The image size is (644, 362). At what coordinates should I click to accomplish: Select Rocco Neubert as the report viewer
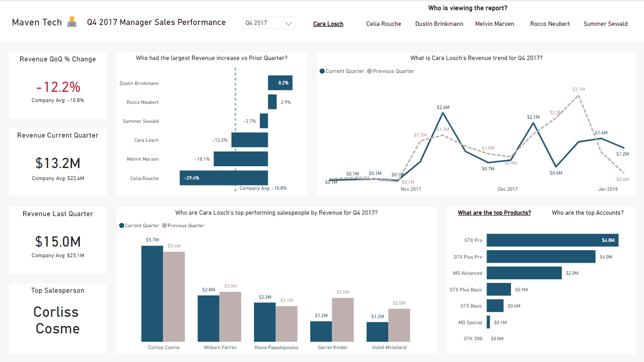[x=550, y=24]
